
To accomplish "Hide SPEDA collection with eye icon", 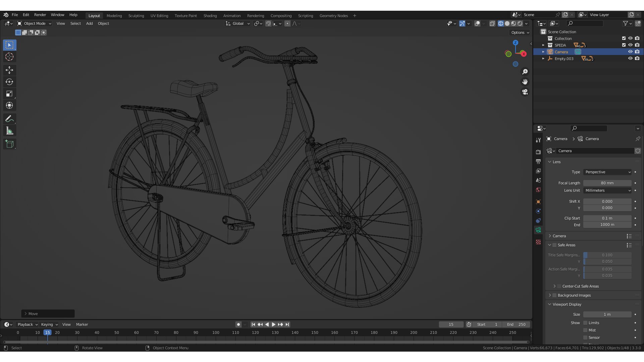I will pyautogui.click(x=630, y=45).
